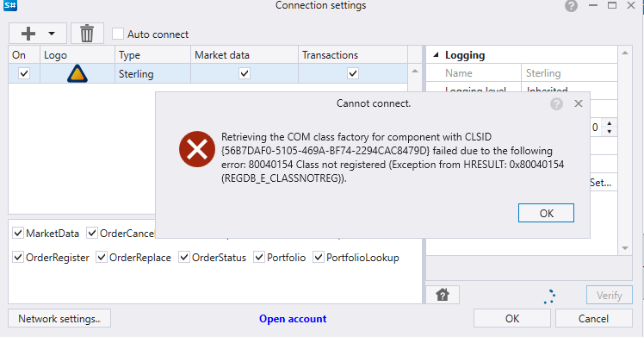
Task: Open help icon in the window title bar
Action: click(x=572, y=6)
